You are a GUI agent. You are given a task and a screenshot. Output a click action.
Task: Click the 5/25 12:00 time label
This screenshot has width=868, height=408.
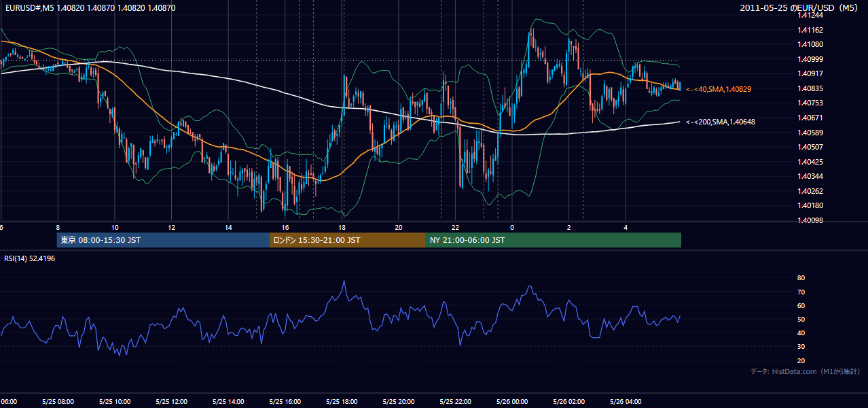pyautogui.click(x=171, y=402)
